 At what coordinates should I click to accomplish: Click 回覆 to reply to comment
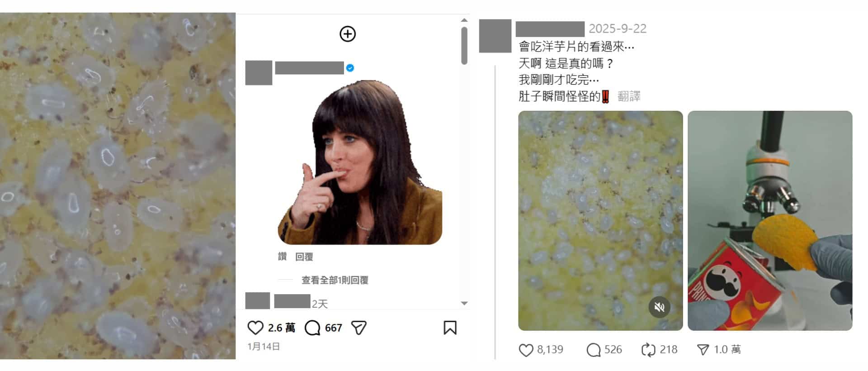pos(304,257)
